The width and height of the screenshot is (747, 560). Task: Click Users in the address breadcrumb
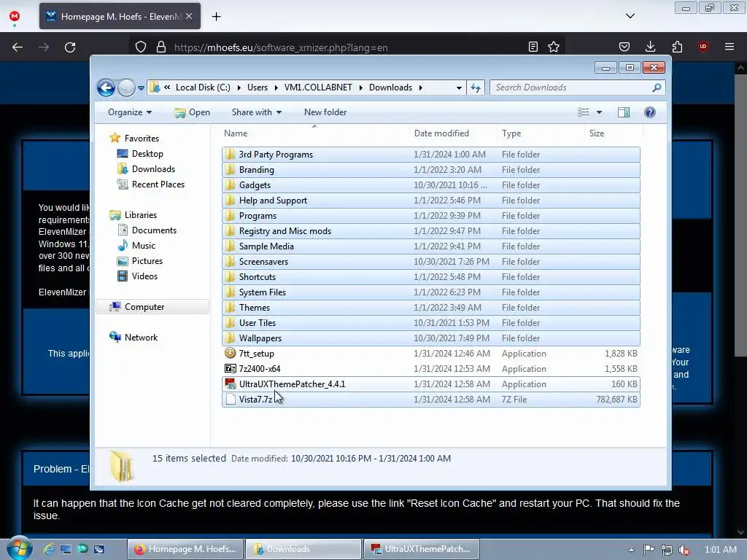pos(258,87)
